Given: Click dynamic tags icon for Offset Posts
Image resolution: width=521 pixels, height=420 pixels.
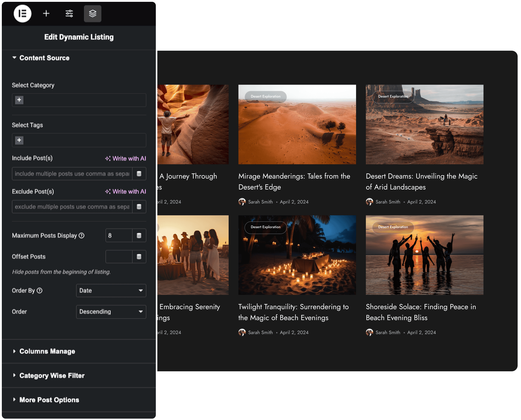Looking at the screenshot, I should click(x=139, y=257).
